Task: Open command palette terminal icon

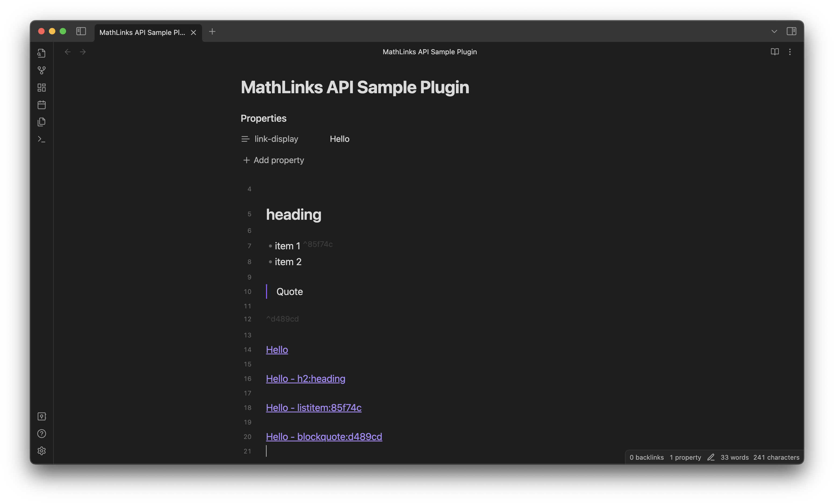Action: 42,139
